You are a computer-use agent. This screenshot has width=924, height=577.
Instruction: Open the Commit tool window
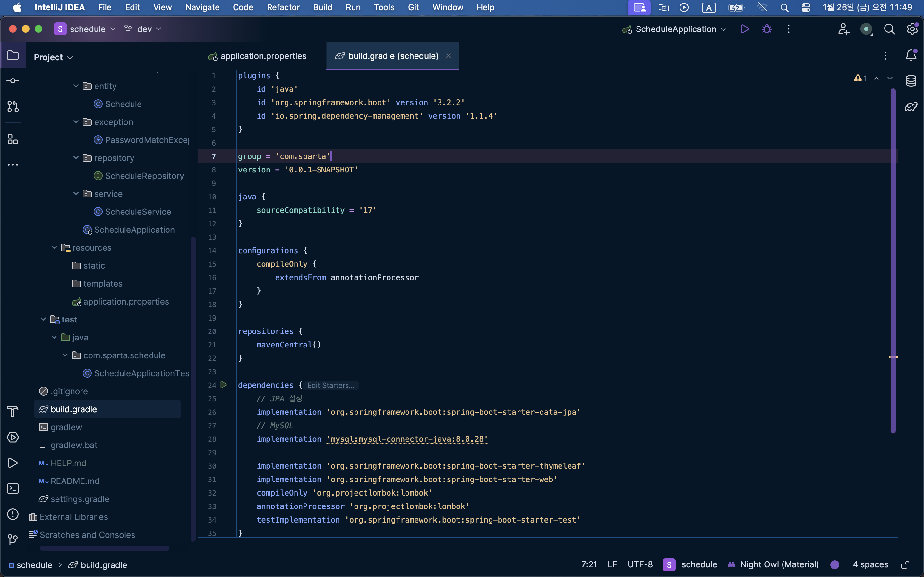[13, 81]
